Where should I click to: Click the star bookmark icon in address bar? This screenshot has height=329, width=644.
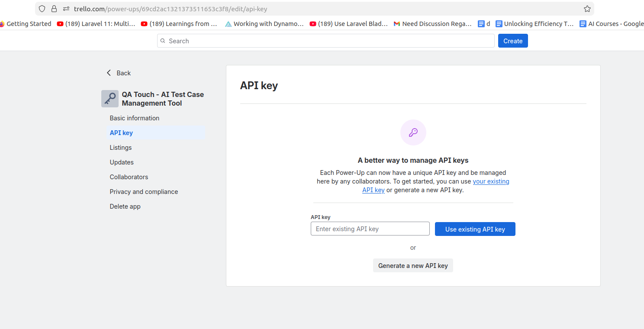pos(587,9)
